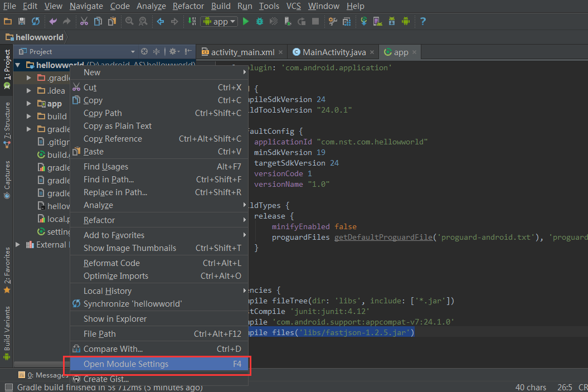588x392 pixels.
Task: Open the Refactor menu in menu bar
Action: (188, 6)
